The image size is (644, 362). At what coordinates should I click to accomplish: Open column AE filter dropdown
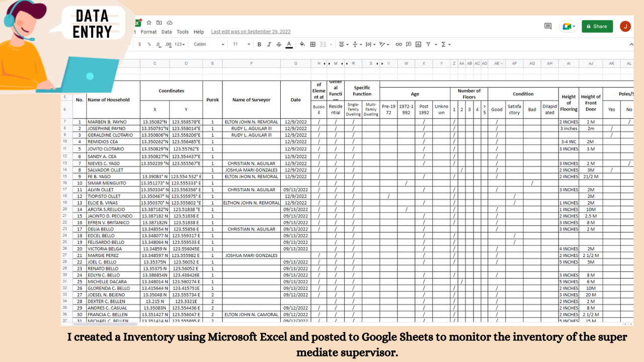tap(502, 63)
